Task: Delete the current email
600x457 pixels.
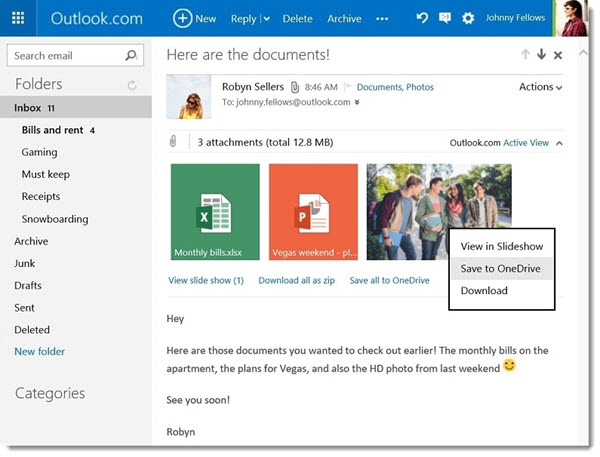Action: click(297, 18)
